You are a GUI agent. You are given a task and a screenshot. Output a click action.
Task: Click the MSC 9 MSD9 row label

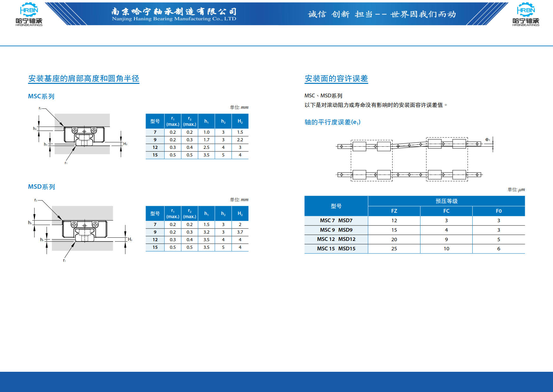coord(336,230)
